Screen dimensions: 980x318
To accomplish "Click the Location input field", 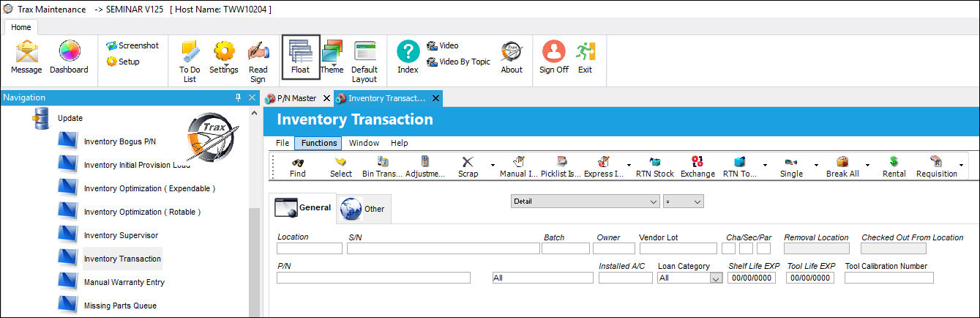I will [x=310, y=248].
